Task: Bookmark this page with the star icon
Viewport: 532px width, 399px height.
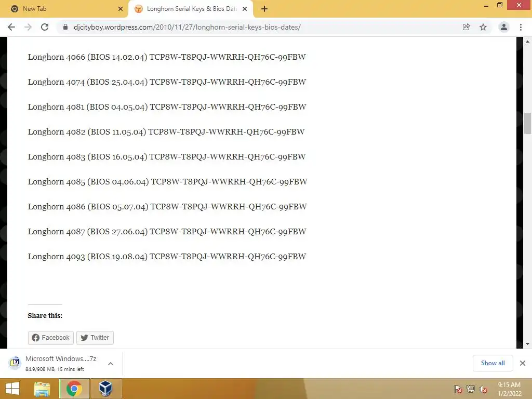Action: (x=483, y=27)
